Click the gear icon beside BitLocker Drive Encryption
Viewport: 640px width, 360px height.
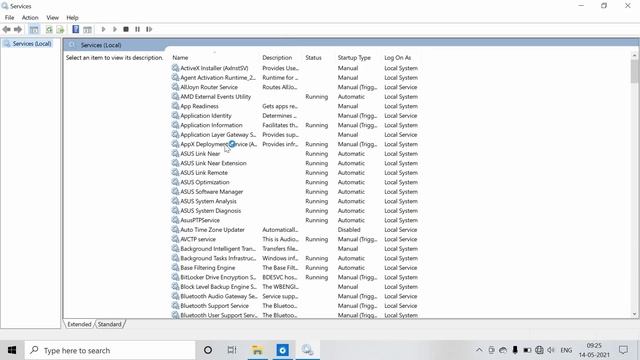click(x=175, y=277)
